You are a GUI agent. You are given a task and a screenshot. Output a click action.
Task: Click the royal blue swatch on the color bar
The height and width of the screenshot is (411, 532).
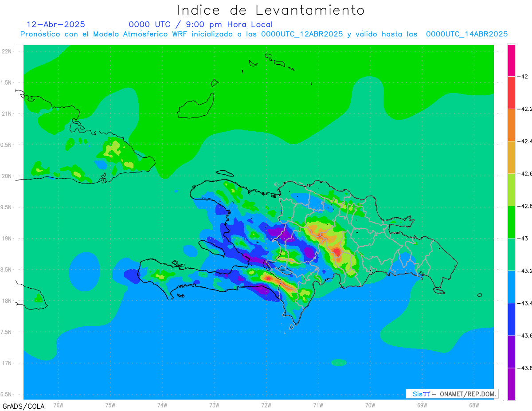click(511, 319)
